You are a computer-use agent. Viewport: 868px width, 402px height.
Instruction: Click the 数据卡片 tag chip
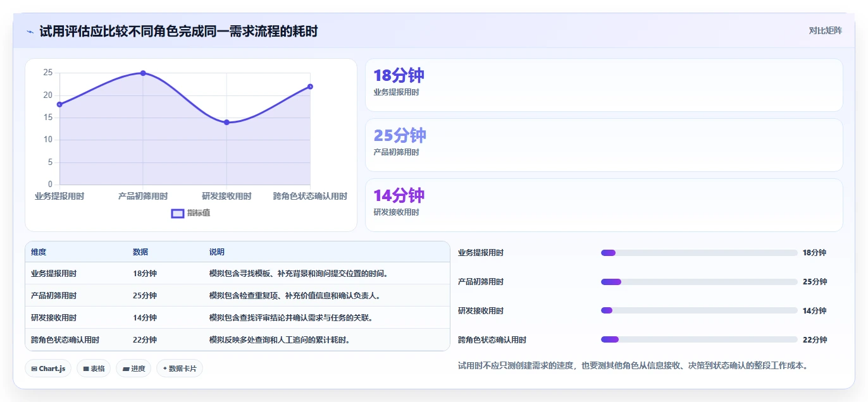(180, 368)
